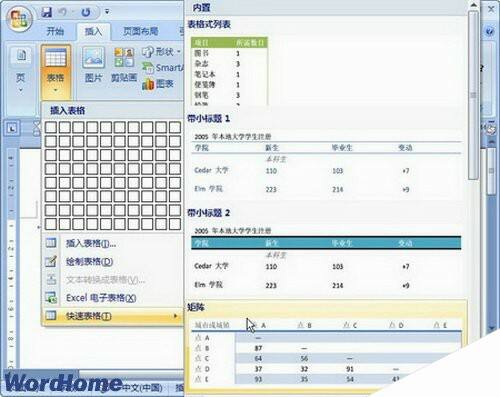500x397 pixels.
Task: Choose 文本转换成表格(V)... entry
Action: click(x=113, y=280)
